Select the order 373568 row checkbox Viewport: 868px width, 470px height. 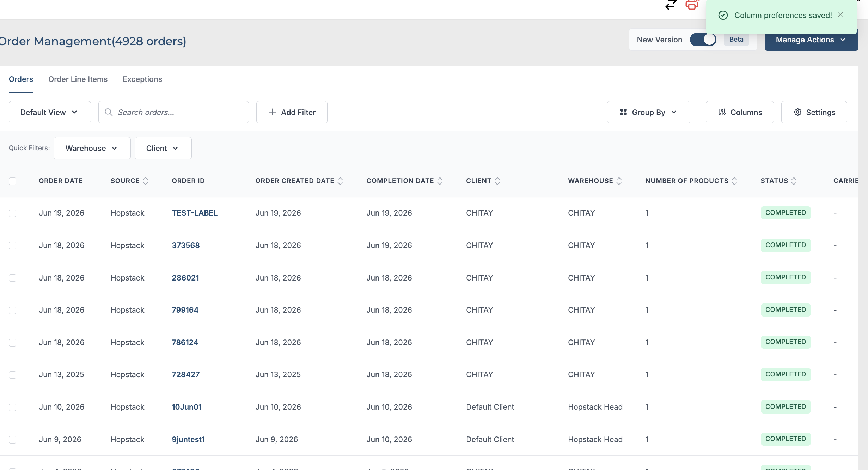pos(13,246)
